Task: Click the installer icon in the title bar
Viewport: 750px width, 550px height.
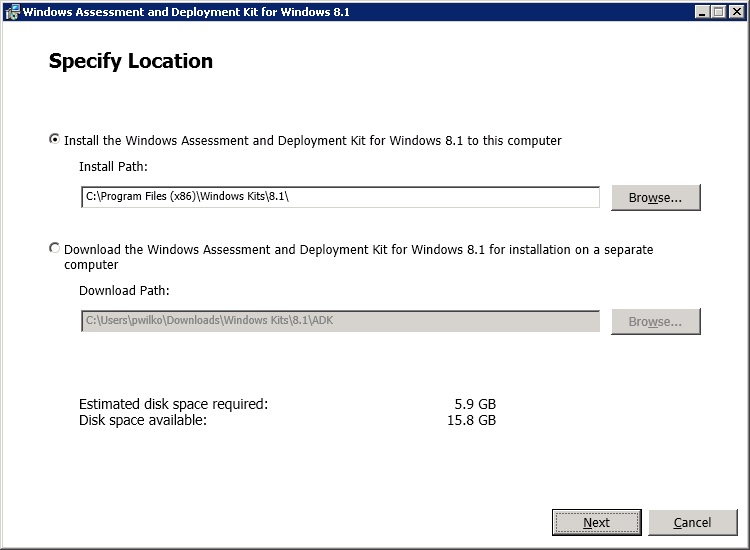Action: click(12, 12)
